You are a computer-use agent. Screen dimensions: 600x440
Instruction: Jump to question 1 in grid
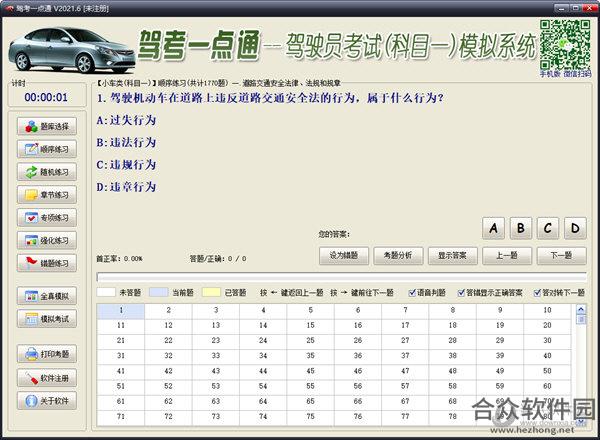point(121,310)
